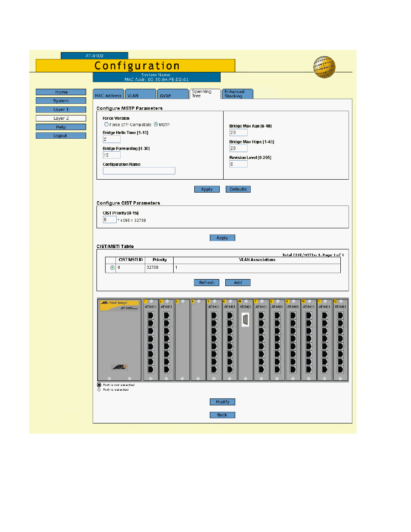Click the Add button
This screenshot has height=532, width=411.
tap(238, 283)
